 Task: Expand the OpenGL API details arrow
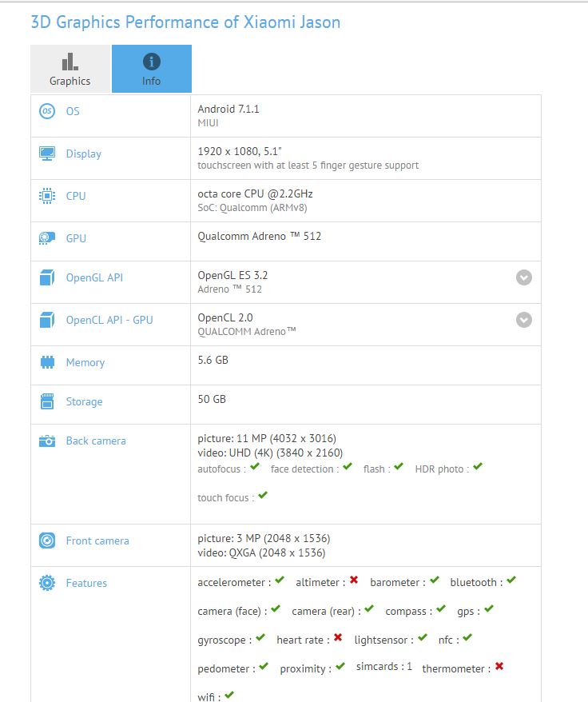pyautogui.click(x=524, y=277)
